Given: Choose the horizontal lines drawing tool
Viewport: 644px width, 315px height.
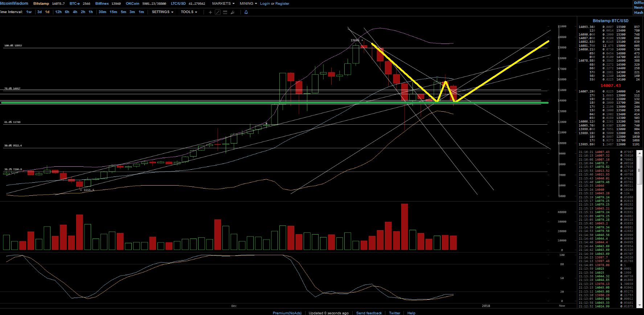Looking at the screenshot, I should [225, 12].
